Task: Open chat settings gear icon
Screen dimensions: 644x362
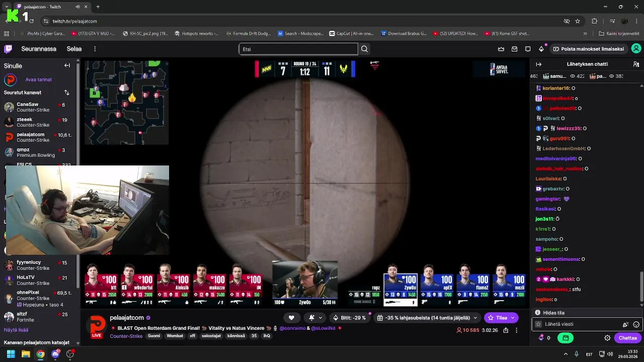Action: 607,338
